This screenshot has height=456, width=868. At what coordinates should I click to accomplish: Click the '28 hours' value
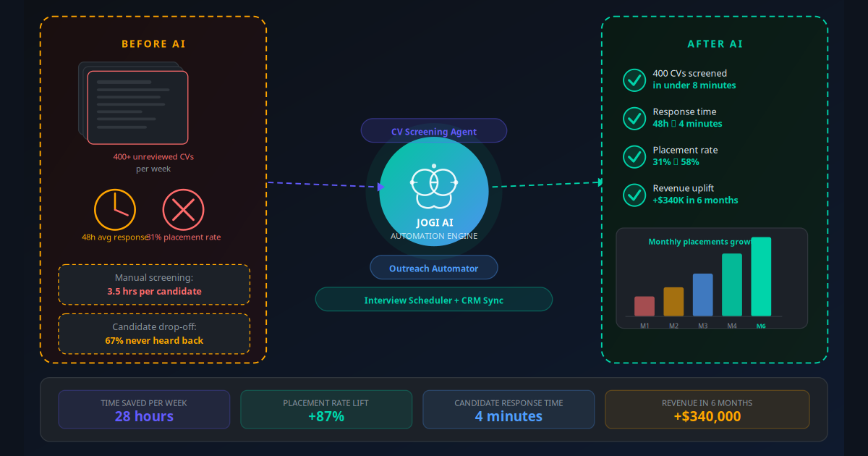(144, 416)
